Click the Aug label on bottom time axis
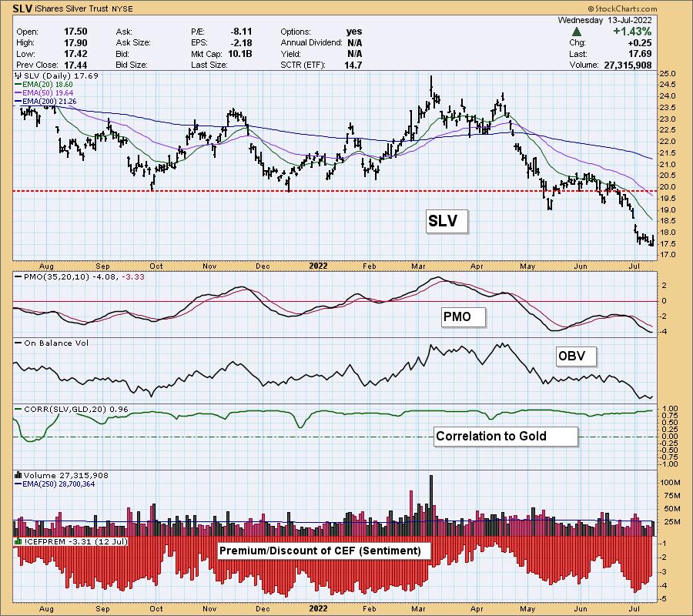This screenshot has width=693, height=616. (46, 608)
